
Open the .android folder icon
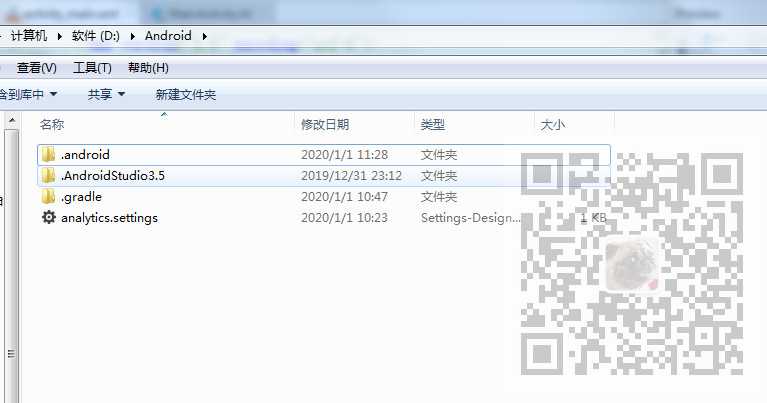[48, 155]
